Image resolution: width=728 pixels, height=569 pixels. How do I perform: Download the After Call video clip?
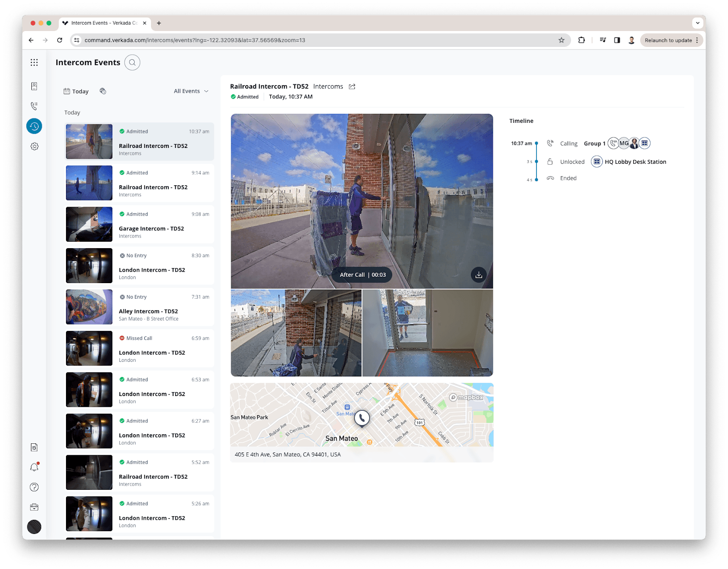(x=479, y=275)
